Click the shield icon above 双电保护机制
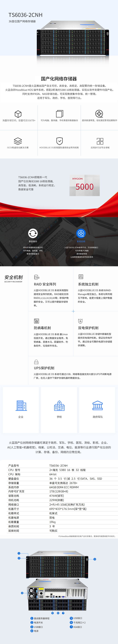The width and height of the screenshot is (118, 644). (x=80, y=321)
